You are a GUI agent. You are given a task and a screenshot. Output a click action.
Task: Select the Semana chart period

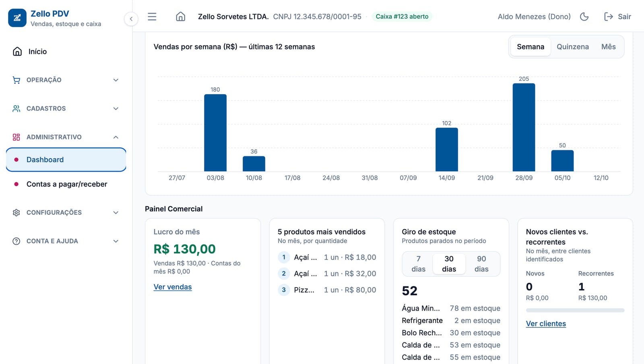[530, 47]
